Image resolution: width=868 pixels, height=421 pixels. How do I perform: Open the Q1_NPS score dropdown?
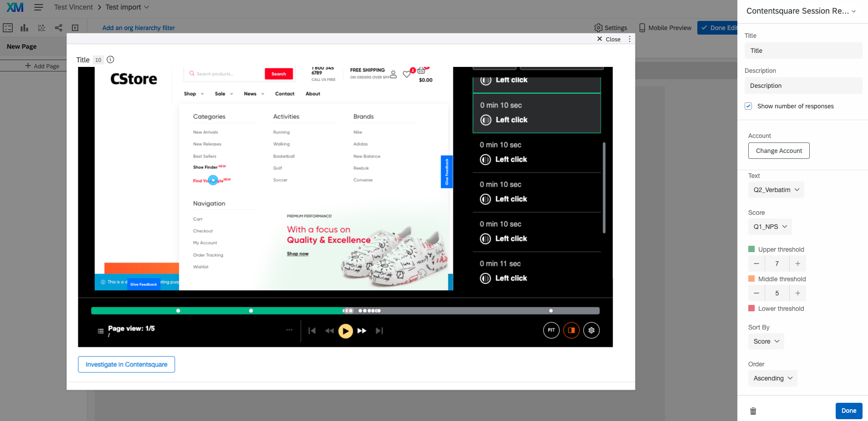coord(770,227)
